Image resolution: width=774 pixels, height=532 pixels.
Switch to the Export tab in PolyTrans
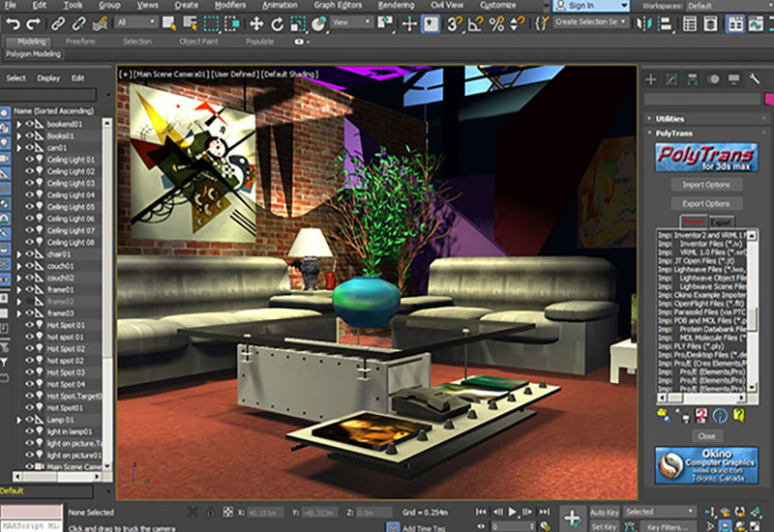pyautogui.click(x=724, y=222)
